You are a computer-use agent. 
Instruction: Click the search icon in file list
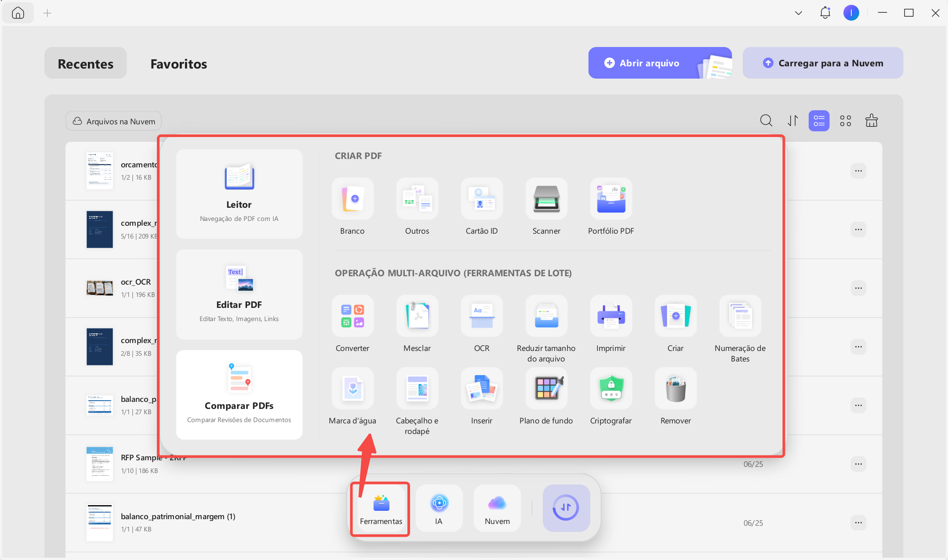[766, 120]
